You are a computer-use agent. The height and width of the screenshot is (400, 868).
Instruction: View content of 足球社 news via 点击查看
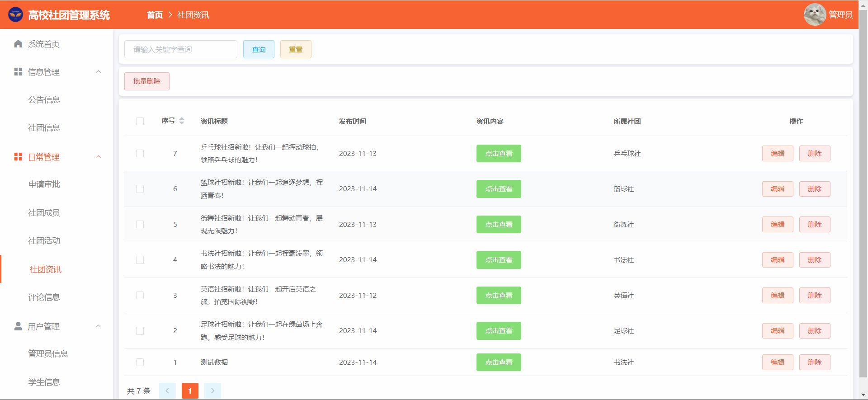point(499,331)
